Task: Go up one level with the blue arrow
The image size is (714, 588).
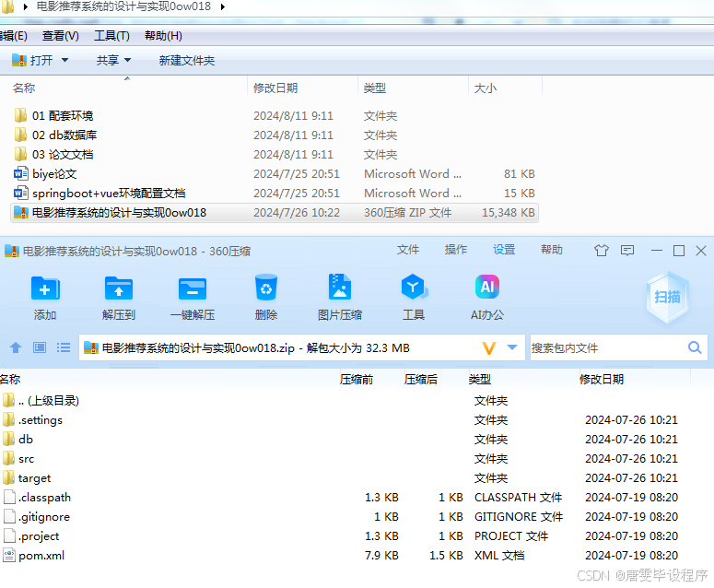Action: click(16, 348)
